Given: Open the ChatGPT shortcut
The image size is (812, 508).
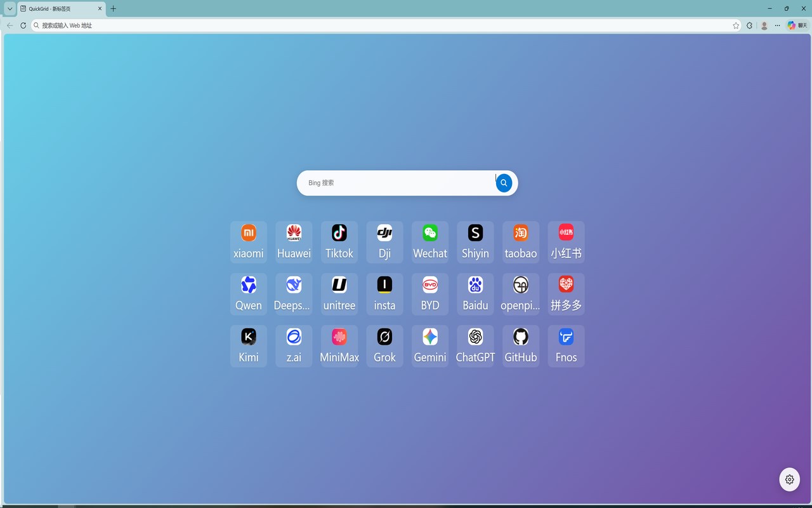Looking at the screenshot, I should (x=475, y=345).
